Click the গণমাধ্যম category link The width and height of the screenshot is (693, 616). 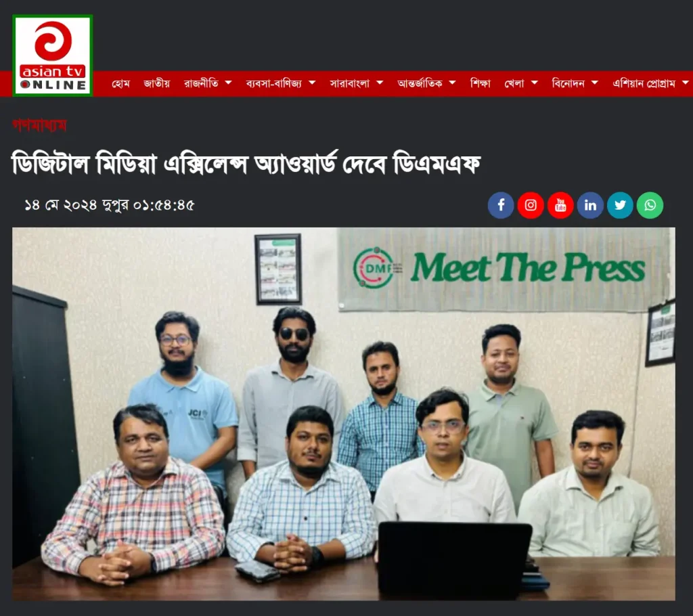click(x=39, y=126)
